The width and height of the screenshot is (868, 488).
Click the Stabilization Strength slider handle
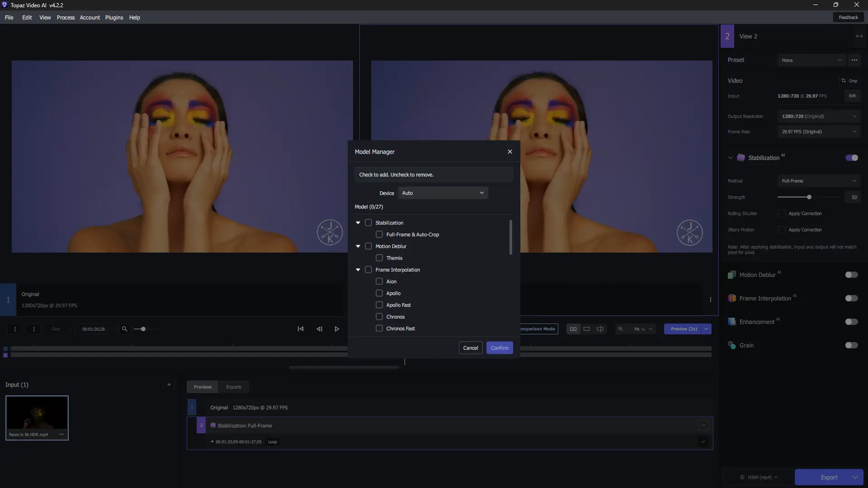tap(809, 197)
